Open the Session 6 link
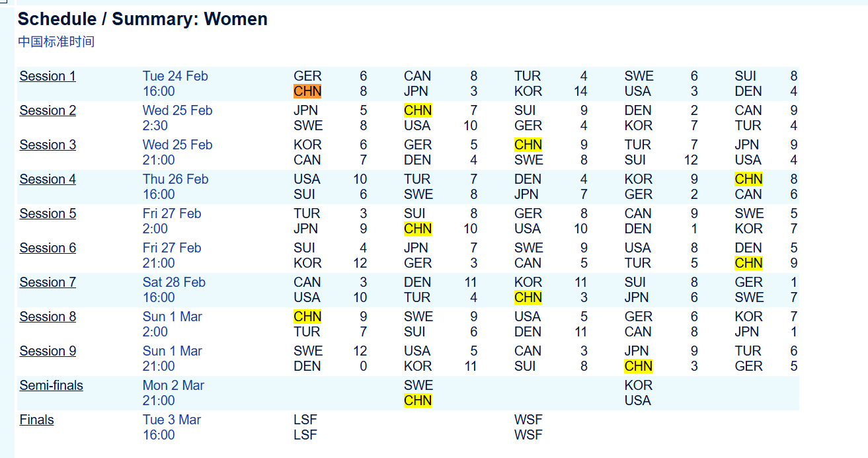 click(48, 248)
